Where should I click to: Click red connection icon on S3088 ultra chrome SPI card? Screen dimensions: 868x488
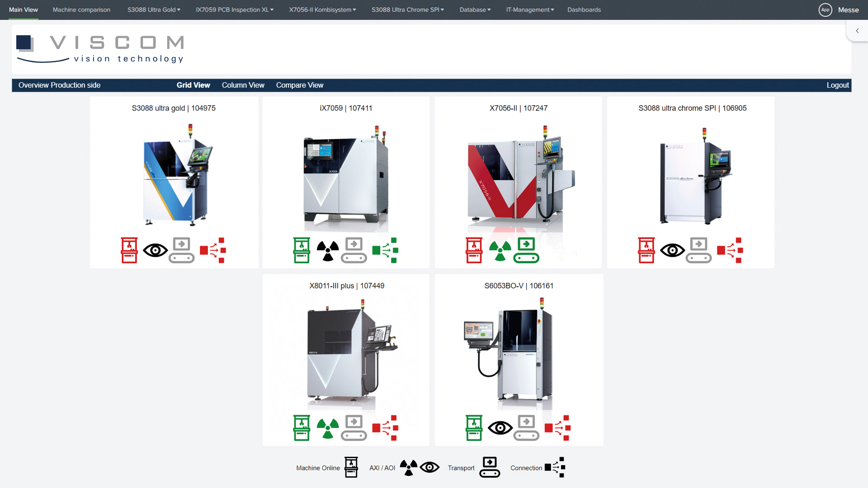[730, 250]
